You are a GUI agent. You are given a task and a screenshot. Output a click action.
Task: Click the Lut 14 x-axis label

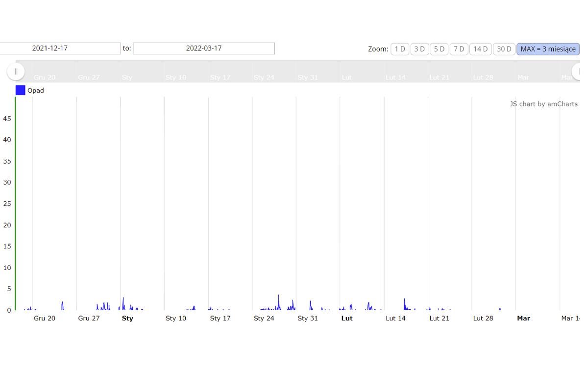pyautogui.click(x=395, y=318)
